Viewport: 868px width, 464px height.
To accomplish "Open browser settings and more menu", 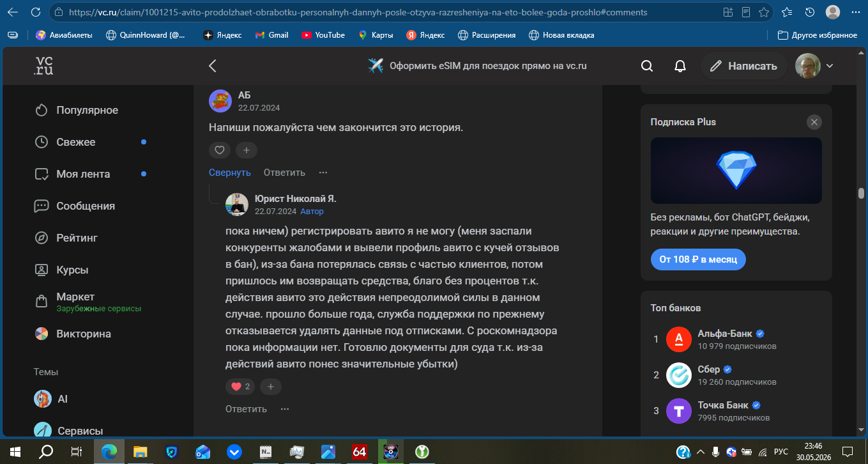I will point(856,12).
